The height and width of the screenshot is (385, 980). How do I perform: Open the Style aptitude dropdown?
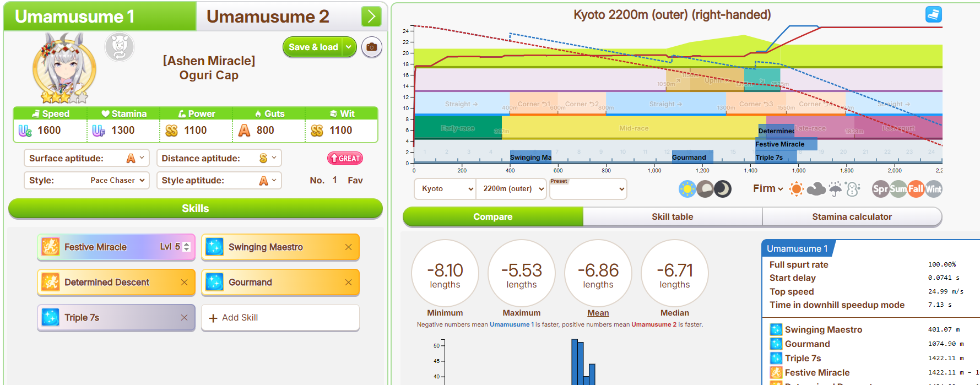click(219, 181)
